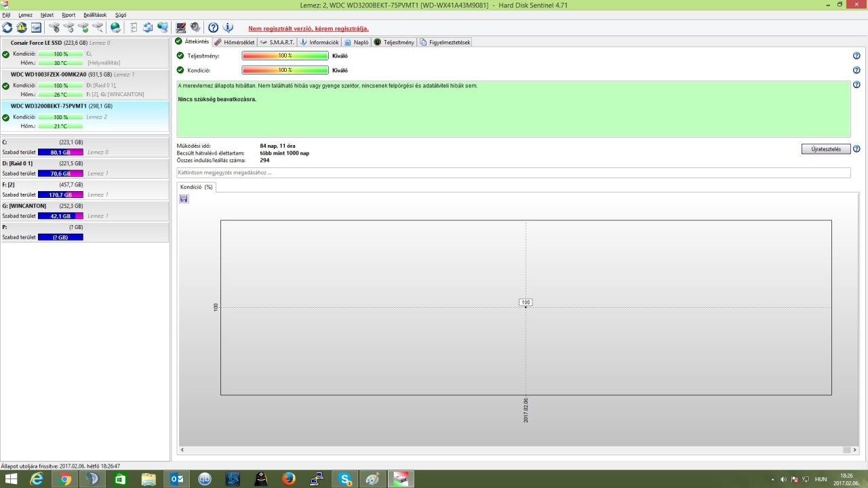Switch to the Információk tab
868x488 pixels.
click(x=319, y=42)
